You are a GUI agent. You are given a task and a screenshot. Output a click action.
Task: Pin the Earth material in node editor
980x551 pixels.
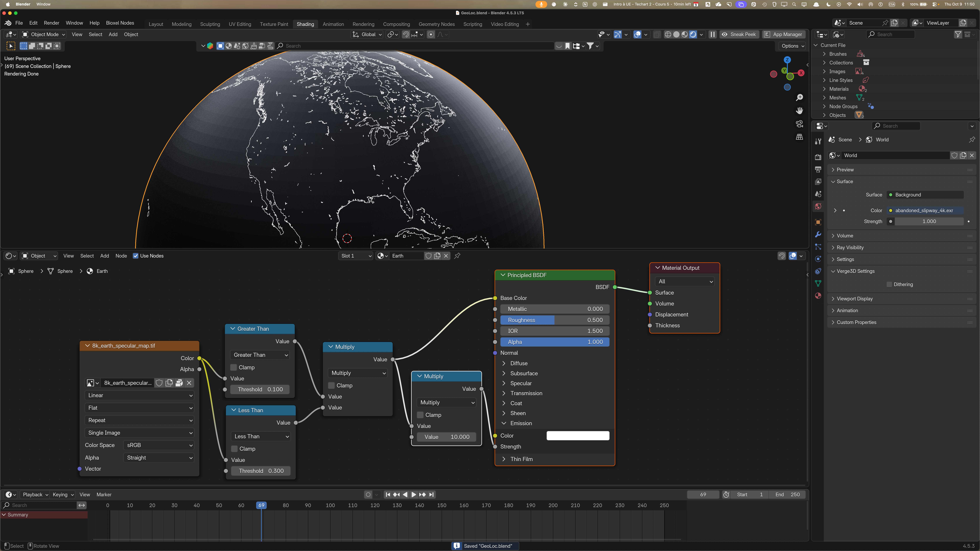click(x=457, y=256)
